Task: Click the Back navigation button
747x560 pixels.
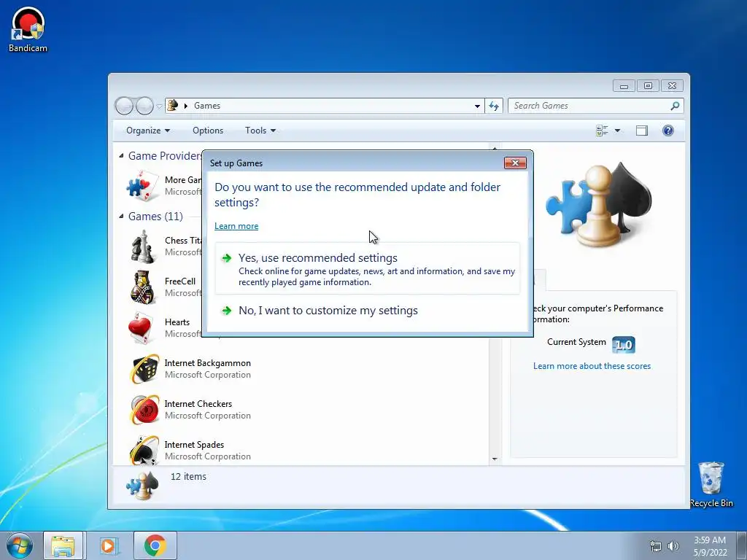Action: 124,106
